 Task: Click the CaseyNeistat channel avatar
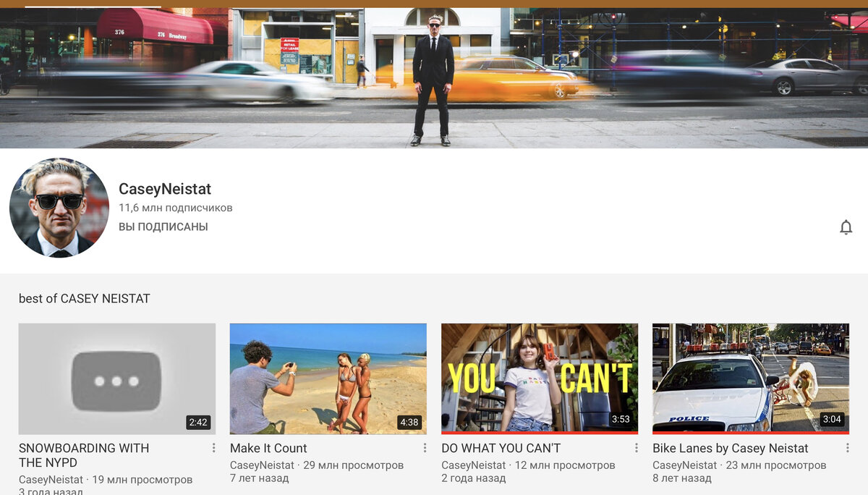[59, 208]
